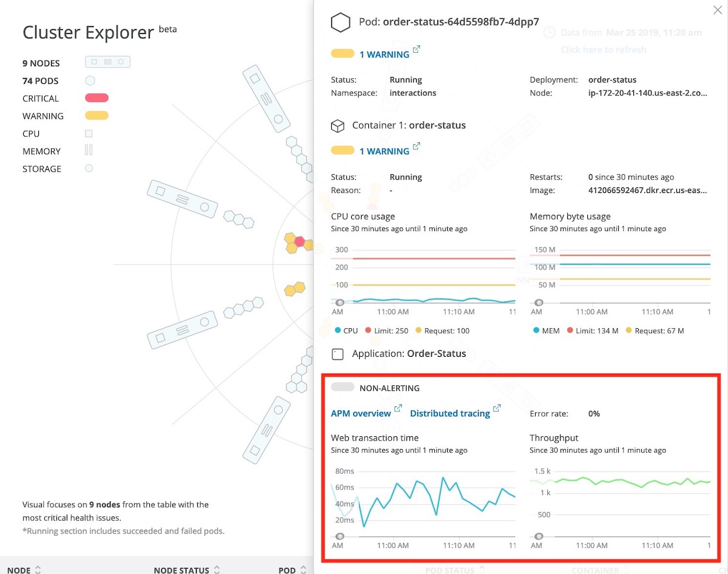Screen dimensions: 728x574
Task: Click the Click here to refresh link
Action: click(604, 50)
